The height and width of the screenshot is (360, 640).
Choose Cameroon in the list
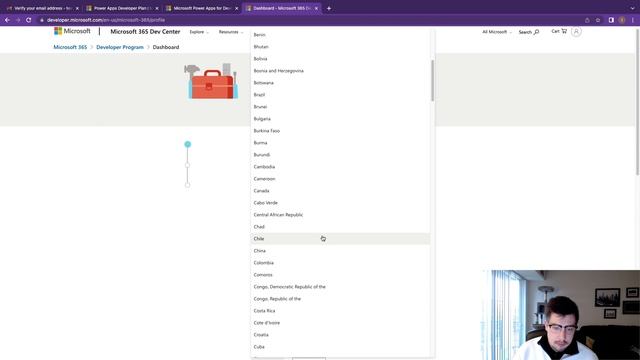[340, 179]
